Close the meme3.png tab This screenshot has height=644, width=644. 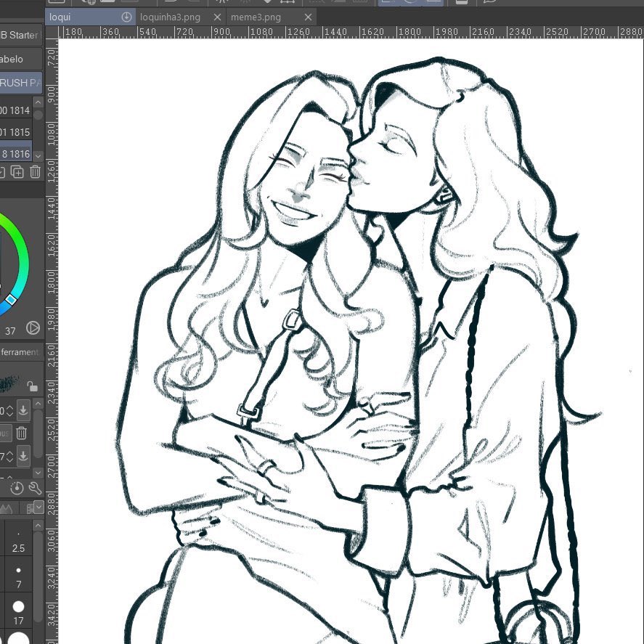click(x=308, y=17)
